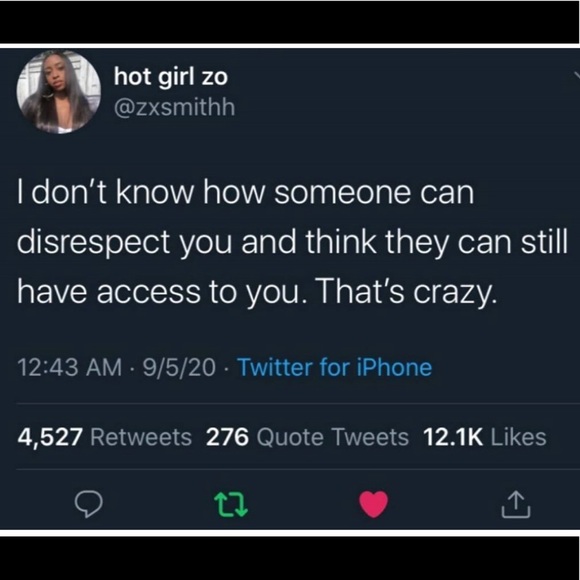Image resolution: width=580 pixels, height=580 pixels.
Task: Open the hot girl zo profile picture
Action: 59,92
